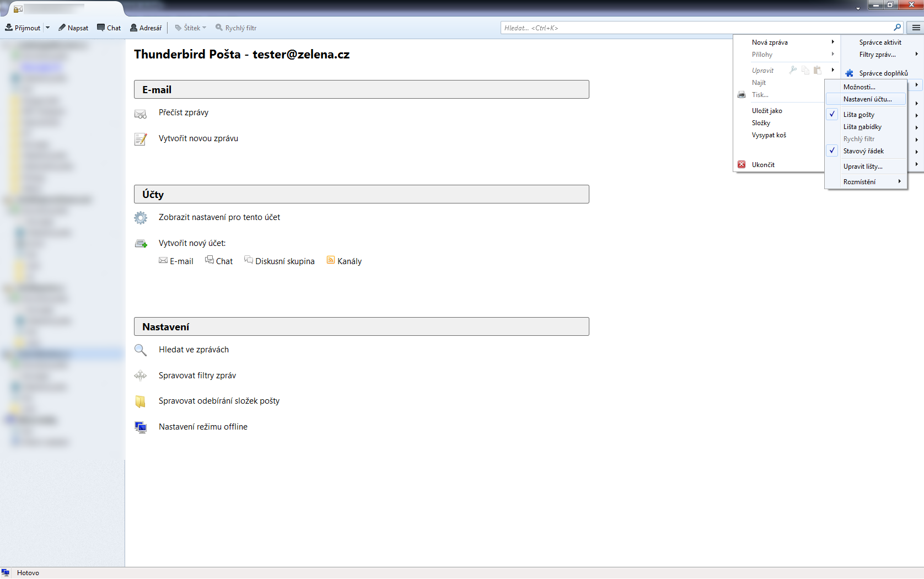Click the puzzle piece Správce doplňků icon
This screenshot has height=579, width=924.
pos(849,73)
